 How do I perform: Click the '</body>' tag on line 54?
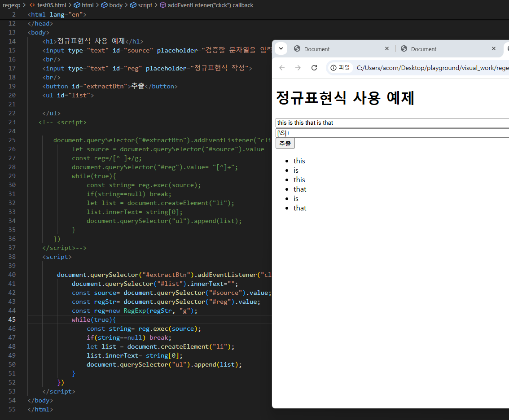click(40, 401)
